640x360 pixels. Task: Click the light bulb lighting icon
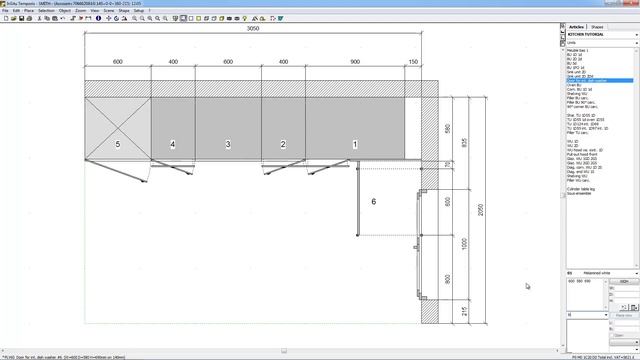point(245,18)
